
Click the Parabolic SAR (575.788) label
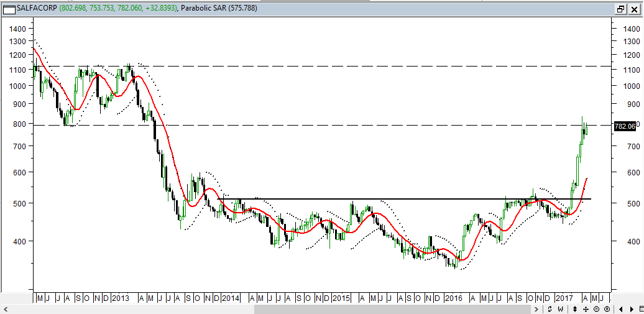[219, 8]
